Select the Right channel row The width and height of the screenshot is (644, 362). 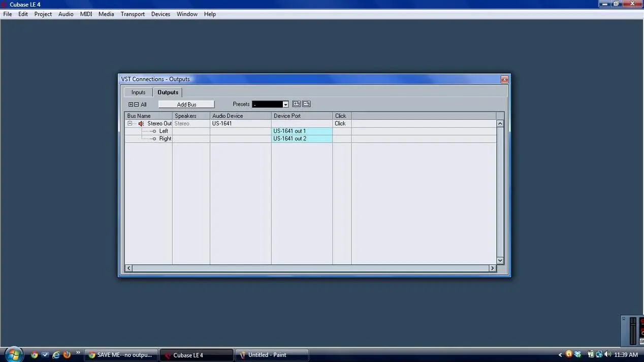tap(165, 139)
